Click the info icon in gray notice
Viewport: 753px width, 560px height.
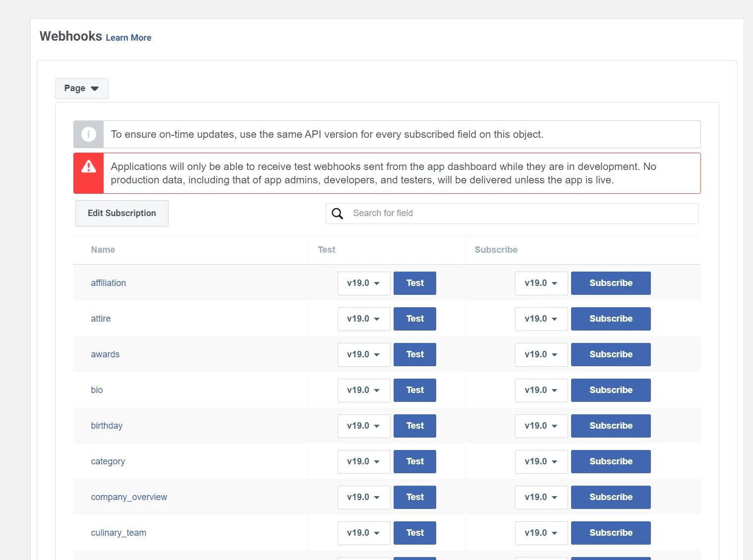tap(89, 134)
